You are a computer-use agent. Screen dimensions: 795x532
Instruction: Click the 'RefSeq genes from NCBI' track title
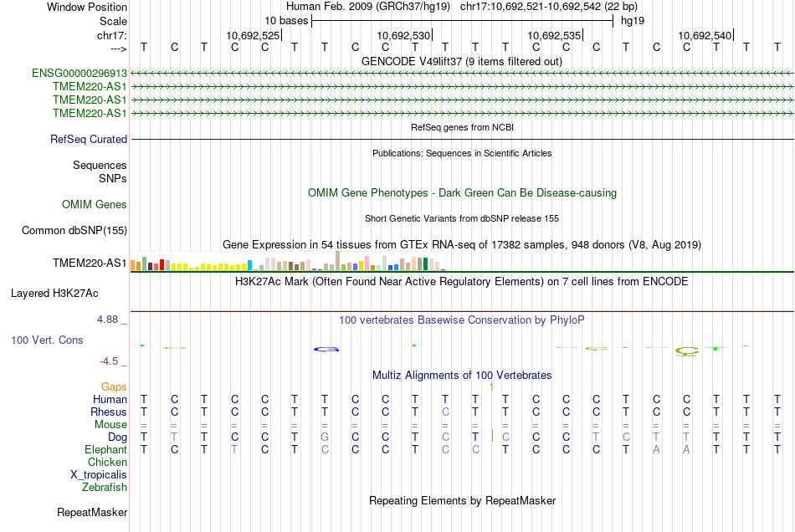pos(463,127)
